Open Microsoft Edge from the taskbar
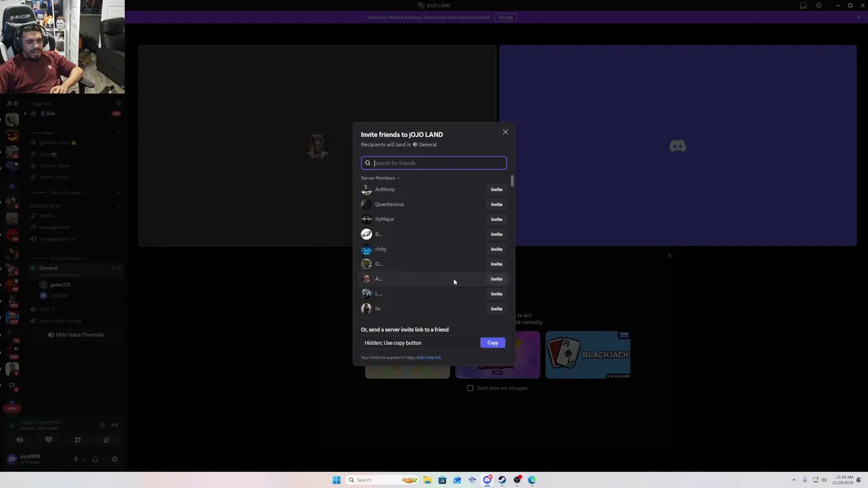The width and height of the screenshot is (868, 488). [x=532, y=480]
